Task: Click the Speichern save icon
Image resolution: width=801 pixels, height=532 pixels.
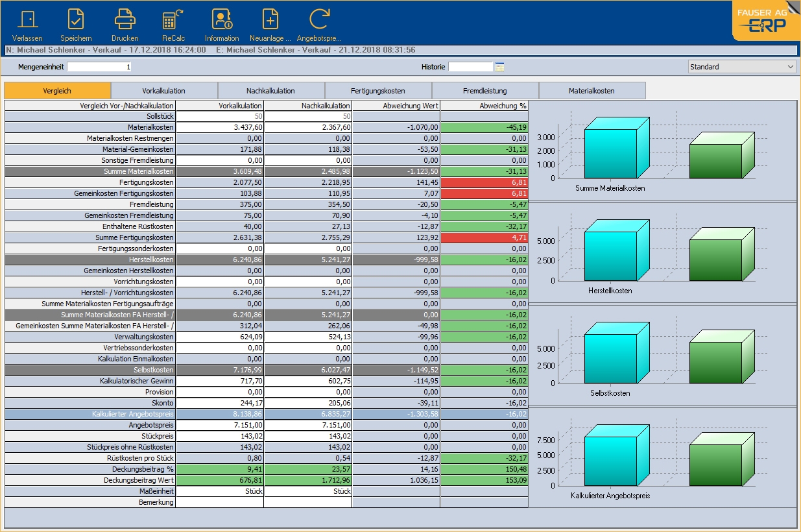Action: (x=76, y=19)
